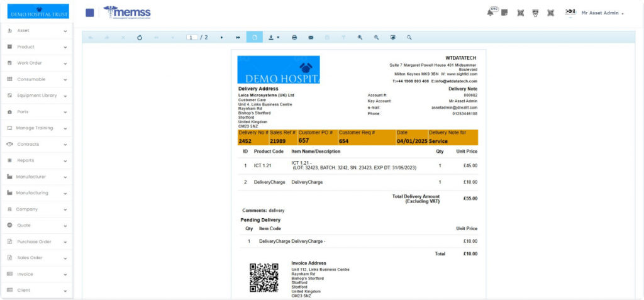
Task: Expand the Product menu chevron
Action: click(x=65, y=47)
